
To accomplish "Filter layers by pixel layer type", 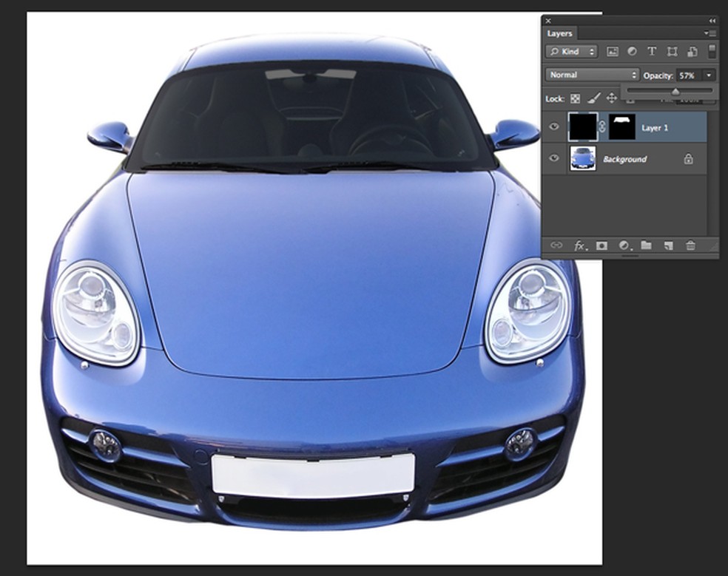I will tap(612, 52).
